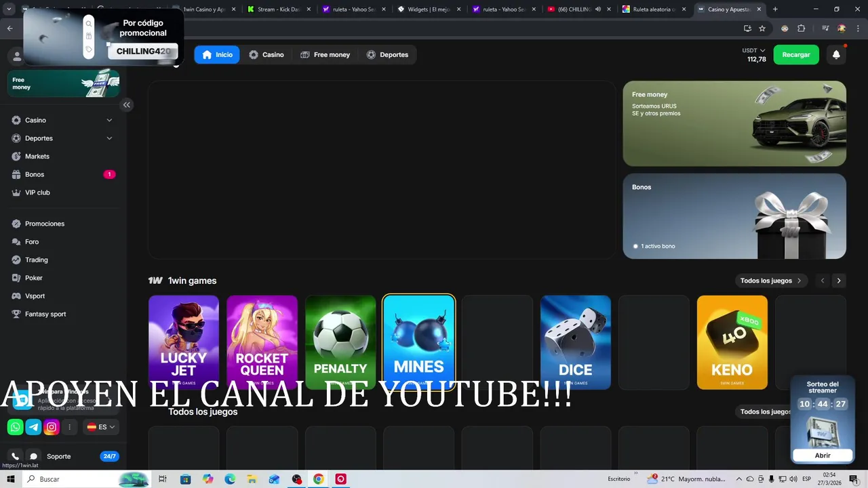Open Chrome from the taskbar
This screenshot has height=488, width=868.
point(319,479)
